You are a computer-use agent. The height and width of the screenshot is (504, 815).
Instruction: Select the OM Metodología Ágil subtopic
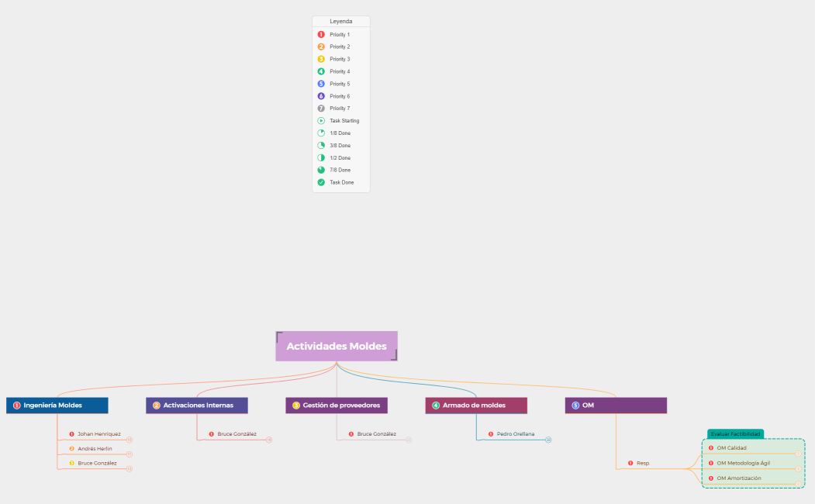click(x=743, y=463)
